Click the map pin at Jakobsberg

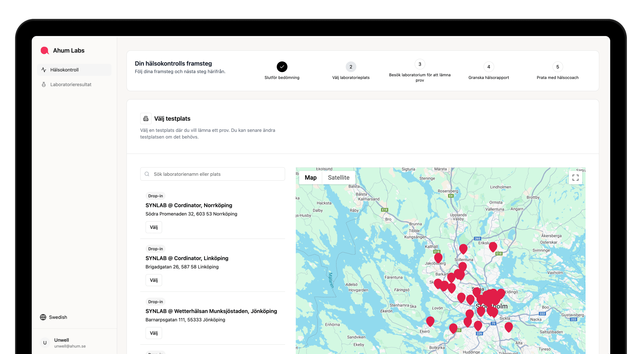(438, 258)
